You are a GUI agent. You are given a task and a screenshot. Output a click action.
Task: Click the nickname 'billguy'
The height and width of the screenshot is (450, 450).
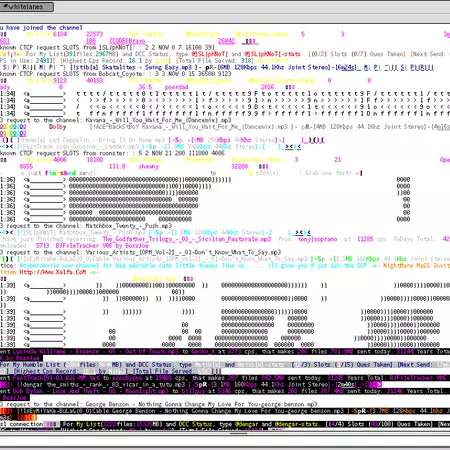pos(193,391)
